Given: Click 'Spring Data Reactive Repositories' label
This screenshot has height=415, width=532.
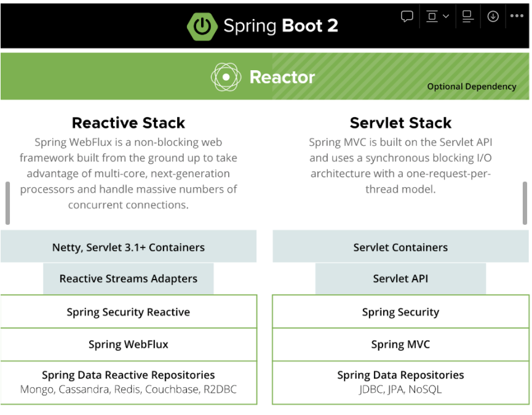Looking at the screenshot, I should point(129,375).
